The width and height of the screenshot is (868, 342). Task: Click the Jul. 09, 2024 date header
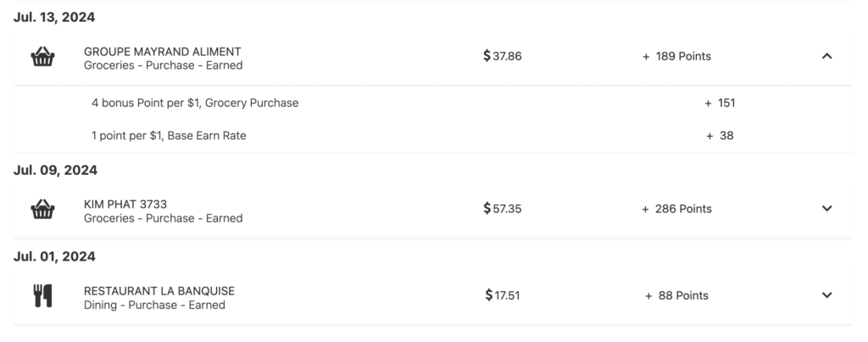tap(55, 170)
